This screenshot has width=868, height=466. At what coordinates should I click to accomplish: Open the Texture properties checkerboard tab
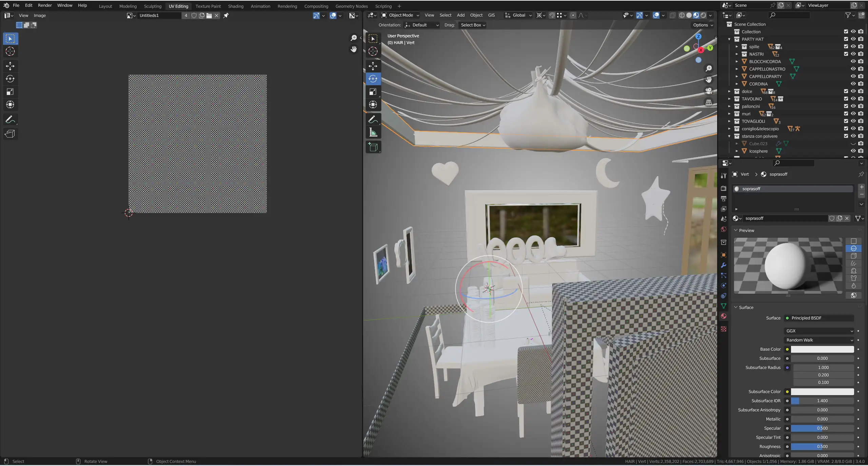click(724, 329)
